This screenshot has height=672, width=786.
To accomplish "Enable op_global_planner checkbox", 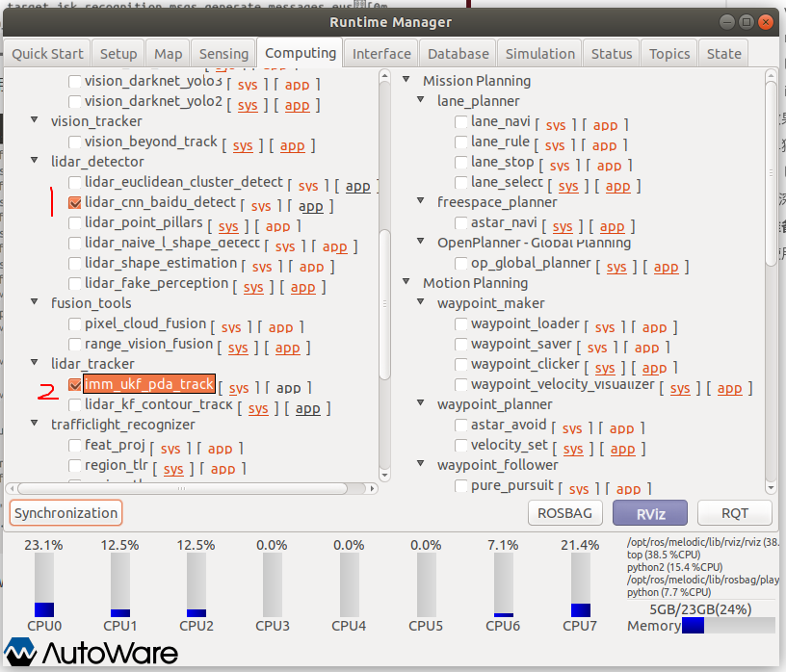I will (460, 263).
